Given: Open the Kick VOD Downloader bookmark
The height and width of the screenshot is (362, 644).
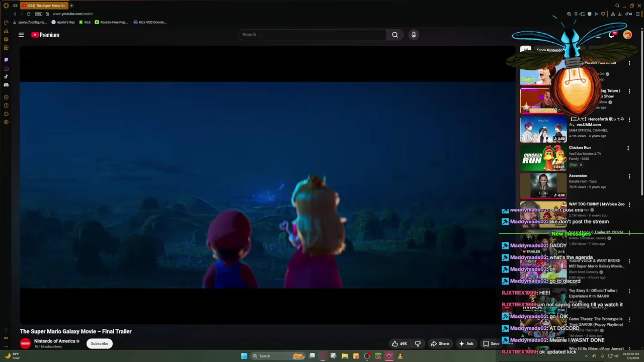Looking at the screenshot, I should (150, 22).
